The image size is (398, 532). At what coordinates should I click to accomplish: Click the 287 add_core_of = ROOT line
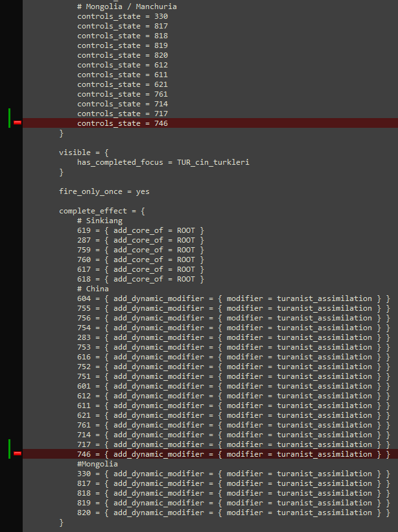(x=141, y=240)
